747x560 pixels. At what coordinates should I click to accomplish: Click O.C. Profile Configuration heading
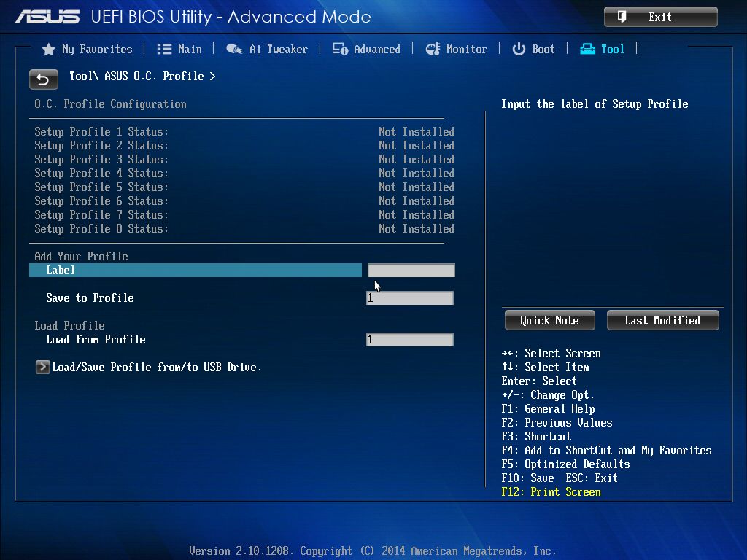coord(111,104)
